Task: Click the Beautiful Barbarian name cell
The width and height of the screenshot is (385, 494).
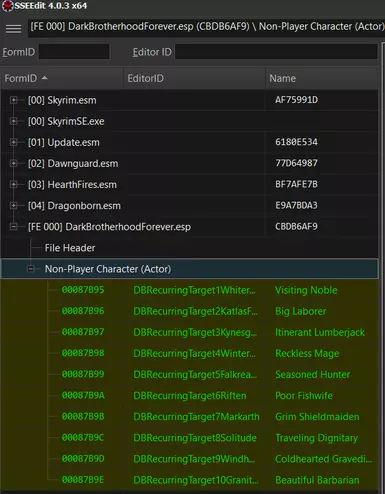Action: click(317, 480)
